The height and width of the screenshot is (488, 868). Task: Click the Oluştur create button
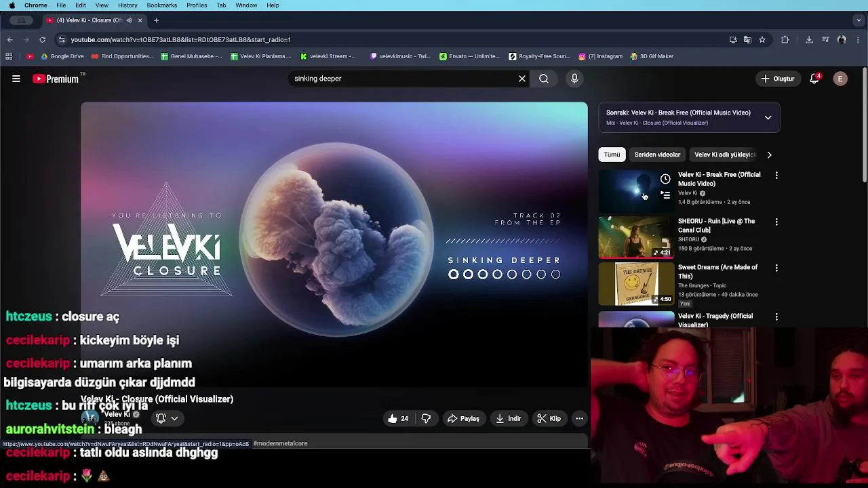pyautogui.click(x=777, y=79)
